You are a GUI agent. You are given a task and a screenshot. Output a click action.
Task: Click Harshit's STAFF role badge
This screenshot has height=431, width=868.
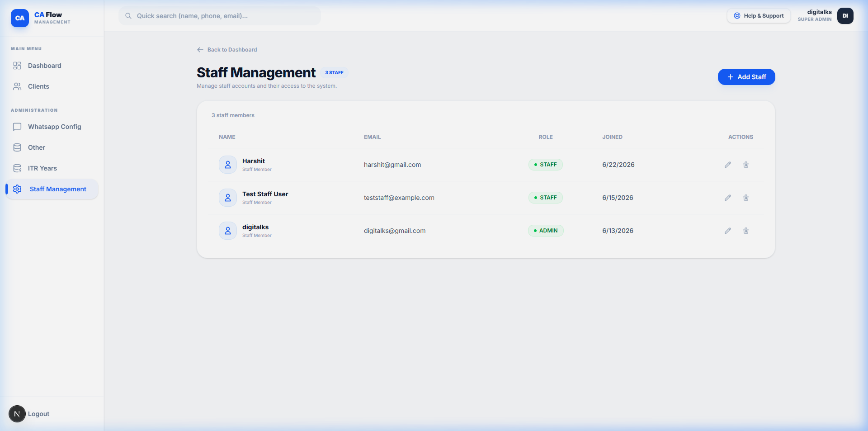coord(546,165)
